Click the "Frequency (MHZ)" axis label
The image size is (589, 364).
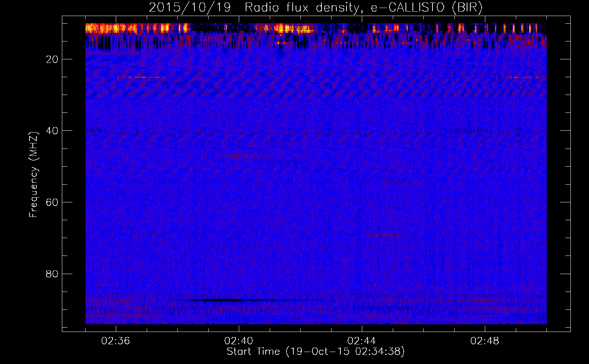tap(33, 175)
